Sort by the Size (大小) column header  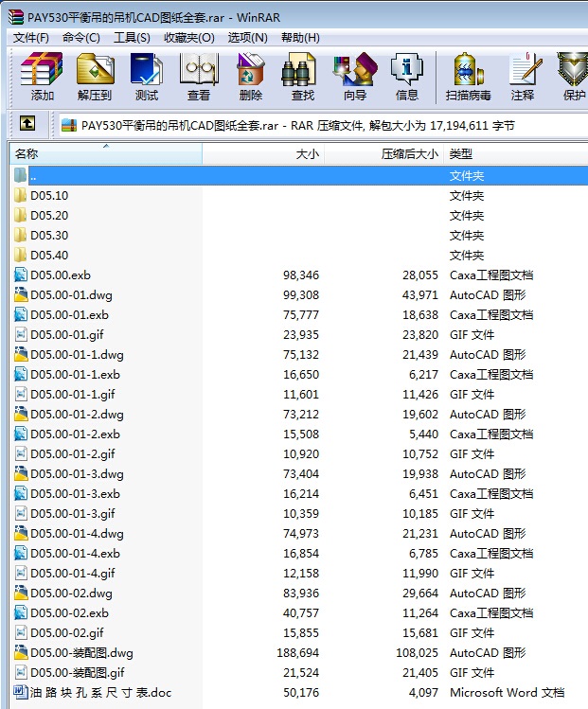[263, 153]
